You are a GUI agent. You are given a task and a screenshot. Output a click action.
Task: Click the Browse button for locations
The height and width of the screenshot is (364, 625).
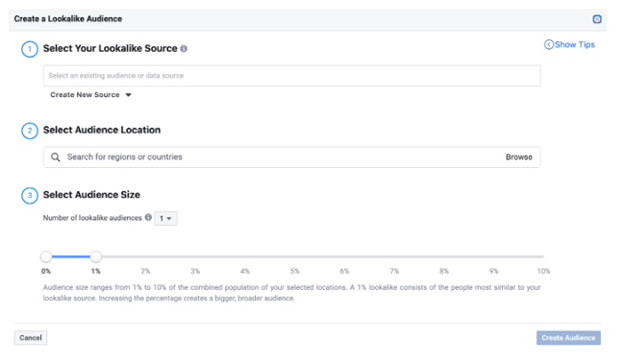click(518, 157)
